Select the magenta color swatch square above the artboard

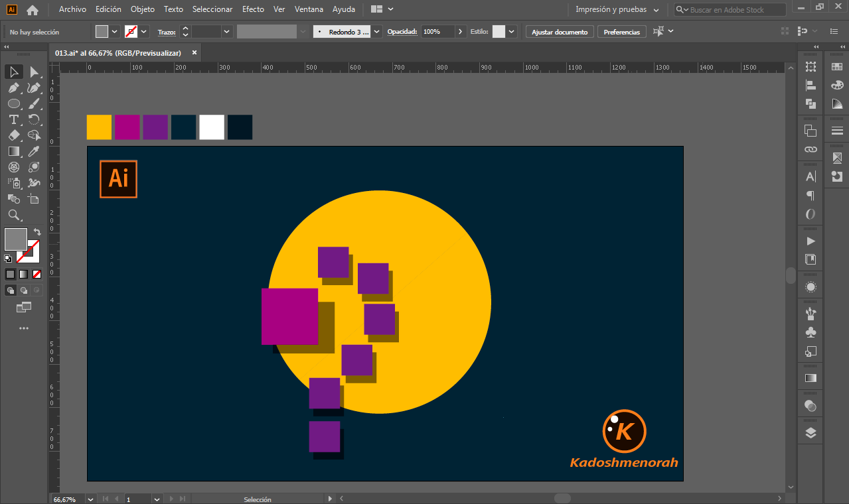pos(127,127)
